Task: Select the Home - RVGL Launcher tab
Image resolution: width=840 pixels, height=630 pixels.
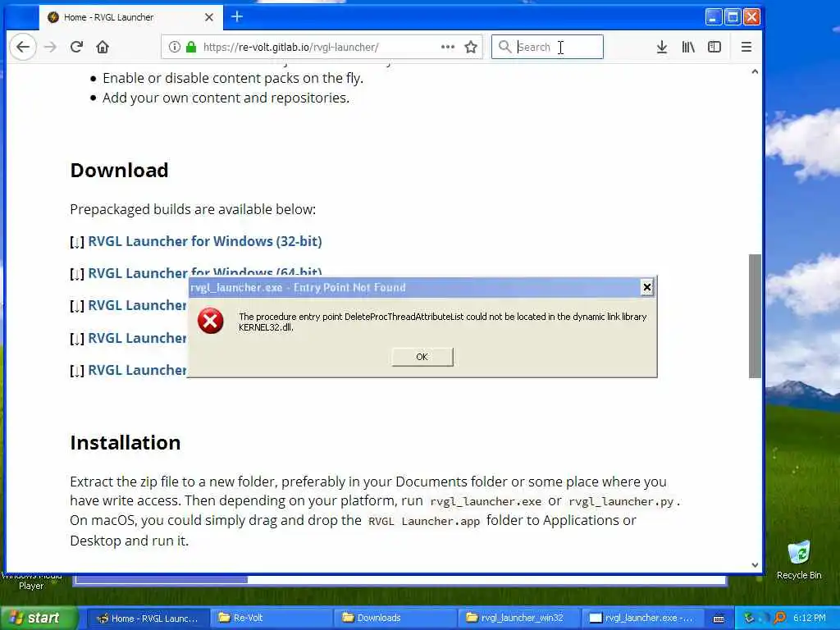Action: [x=131, y=17]
